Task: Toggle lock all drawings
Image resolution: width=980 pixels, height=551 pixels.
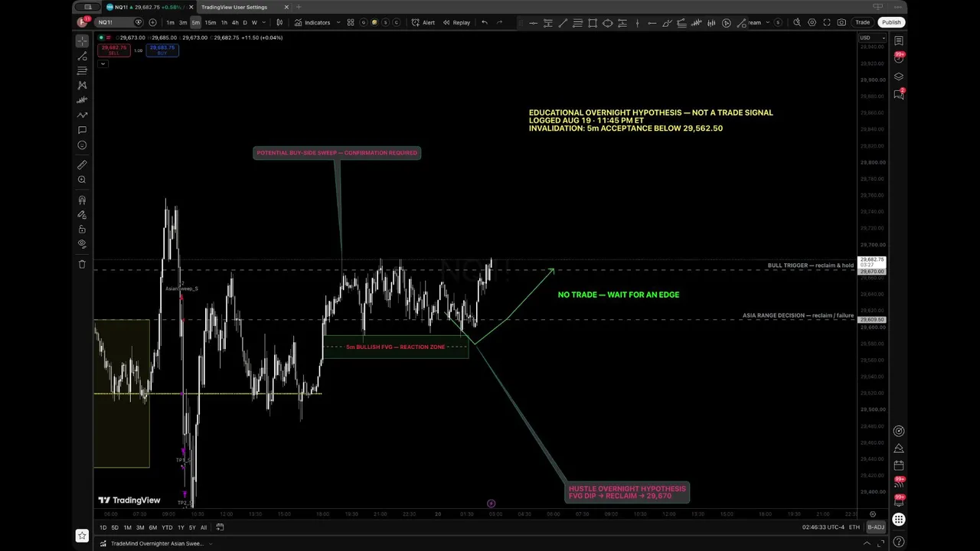Action: click(x=82, y=229)
